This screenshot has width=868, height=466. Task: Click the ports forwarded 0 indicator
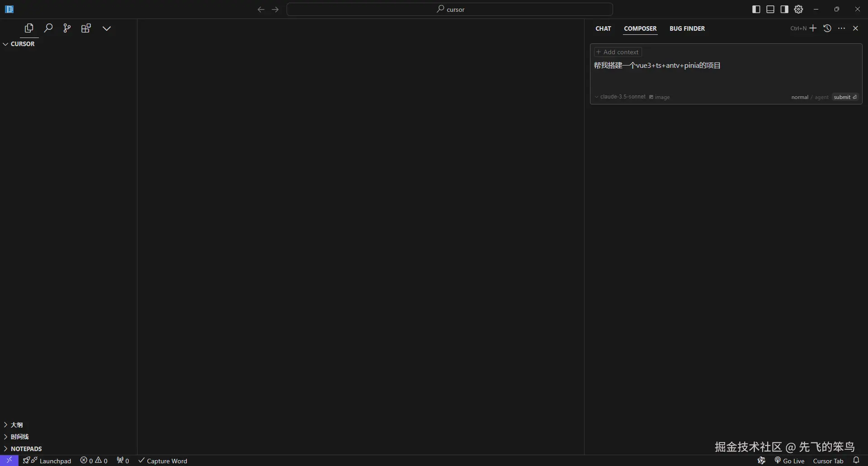pos(123,461)
